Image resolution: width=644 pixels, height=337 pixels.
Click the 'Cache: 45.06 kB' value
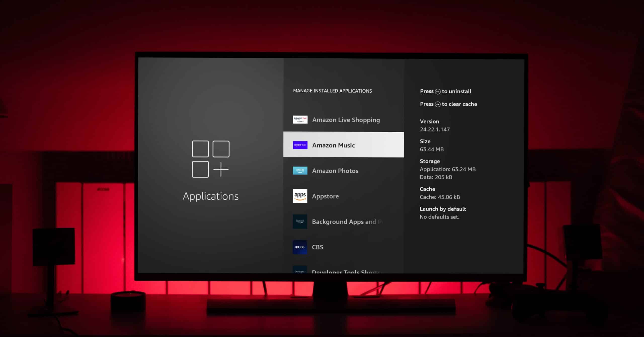[x=440, y=197]
